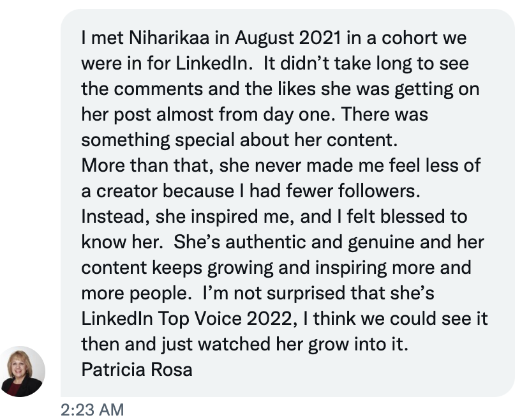Click the signature "Patricia Rosa"
The image size is (522, 420).
point(137,370)
